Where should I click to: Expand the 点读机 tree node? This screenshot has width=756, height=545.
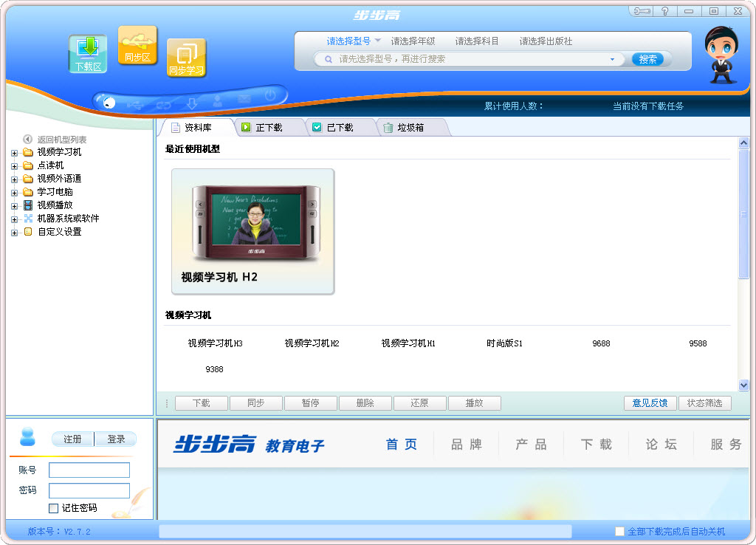(x=14, y=166)
